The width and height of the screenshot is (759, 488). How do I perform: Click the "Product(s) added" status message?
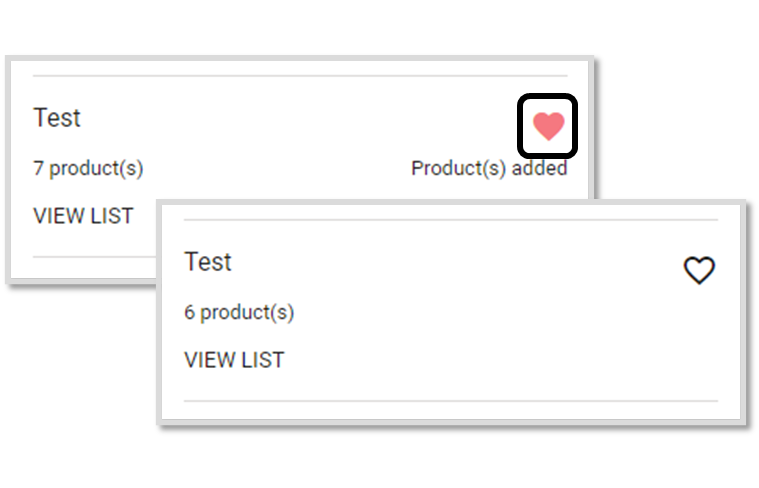coord(489,168)
